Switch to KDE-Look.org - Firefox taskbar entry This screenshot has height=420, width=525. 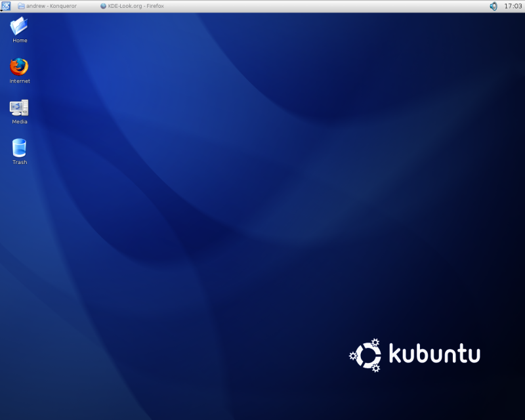133,6
